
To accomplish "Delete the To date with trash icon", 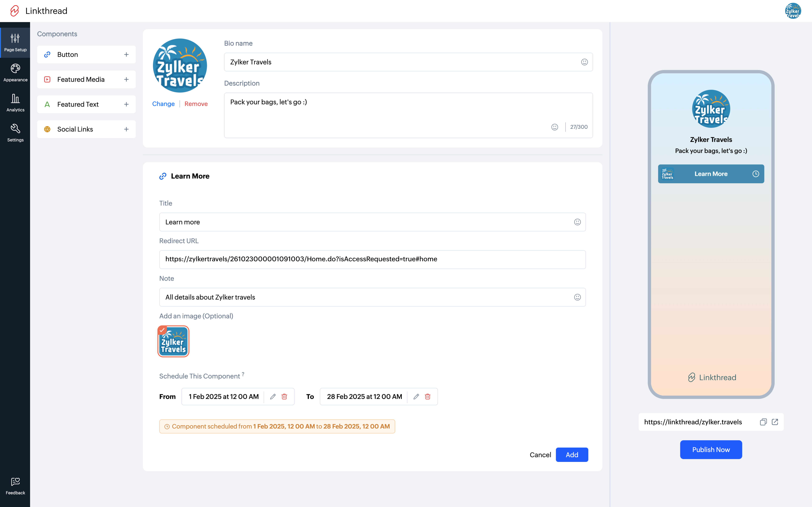I will 427,397.
